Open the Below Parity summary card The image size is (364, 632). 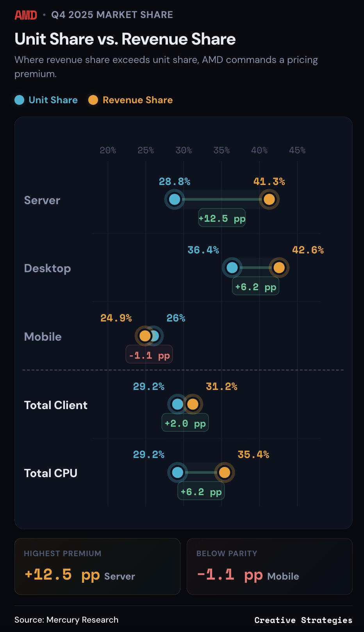(x=269, y=566)
